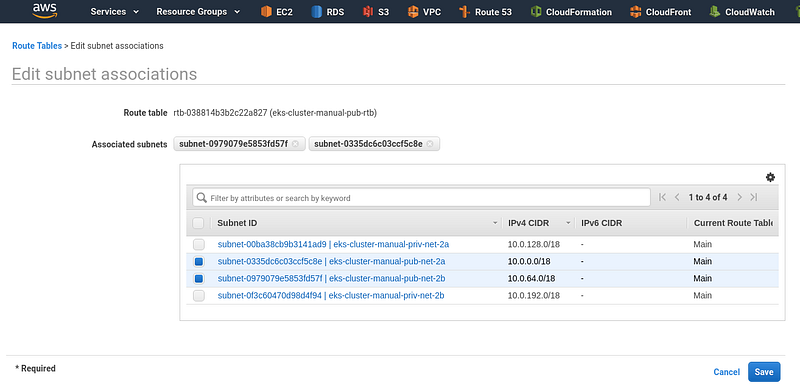Uncheck the eks-cluster-manual-pub-net-2a subnet checkbox
Image resolution: width=800 pixels, height=385 pixels.
(x=199, y=262)
